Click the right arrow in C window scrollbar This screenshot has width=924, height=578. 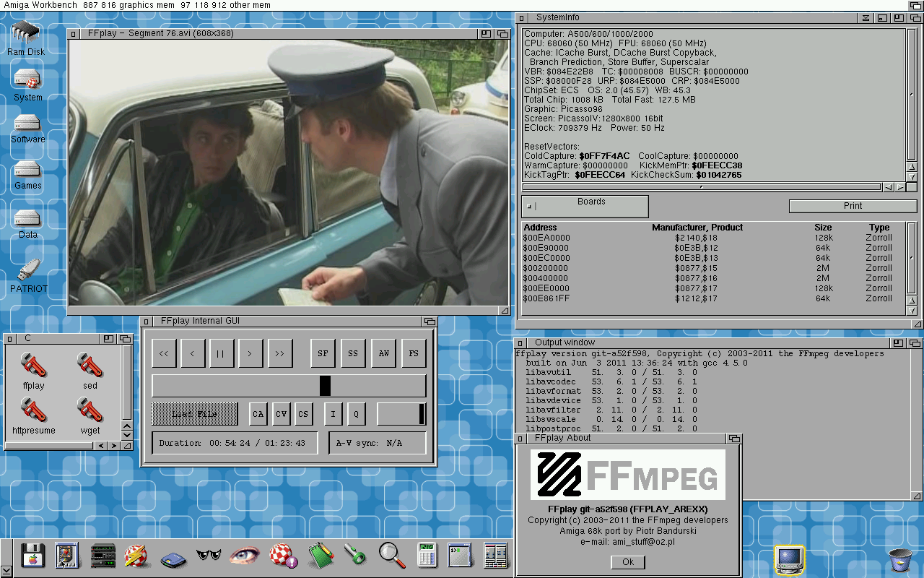pyautogui.click(x=114, y=446)
